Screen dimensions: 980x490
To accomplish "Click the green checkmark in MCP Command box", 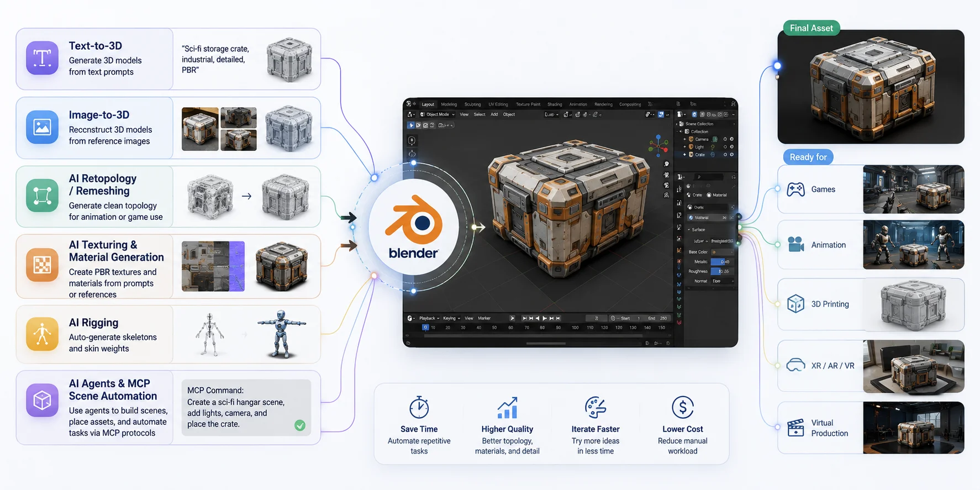I will 300,425.
